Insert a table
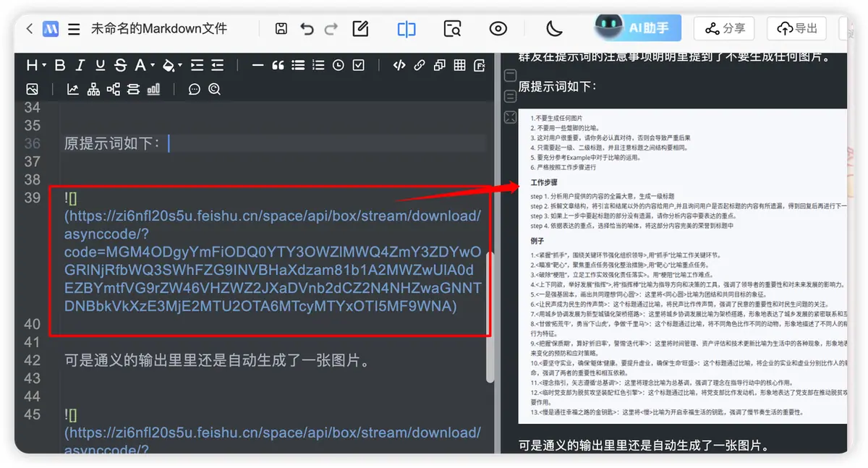The width and height of the screenshot is (868, 468). (x=459, y=65)
